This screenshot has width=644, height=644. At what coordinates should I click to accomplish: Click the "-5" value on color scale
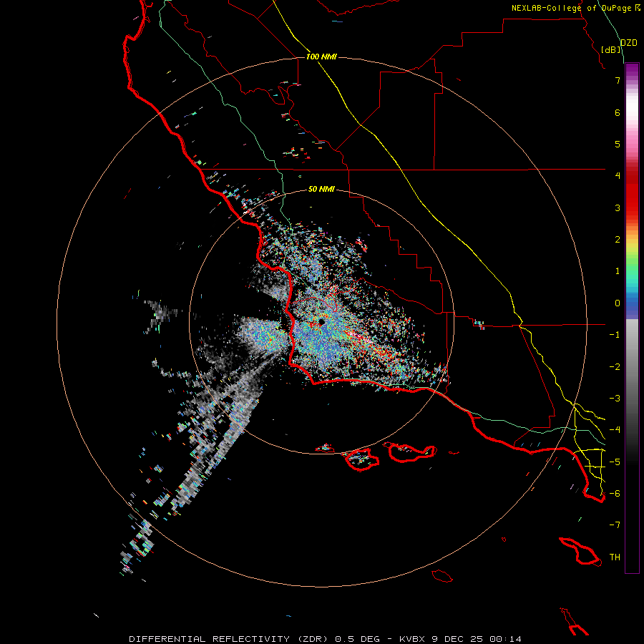[x=615, y=462]
